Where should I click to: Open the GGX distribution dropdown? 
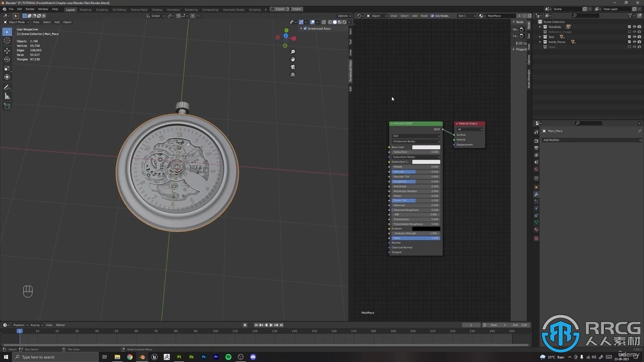[416, 136]
